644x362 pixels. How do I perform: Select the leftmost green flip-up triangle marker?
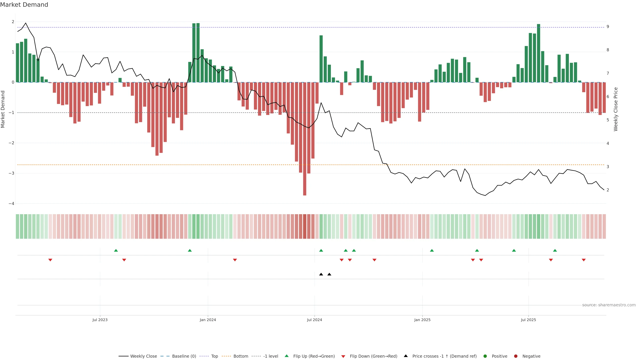point(116,250)
